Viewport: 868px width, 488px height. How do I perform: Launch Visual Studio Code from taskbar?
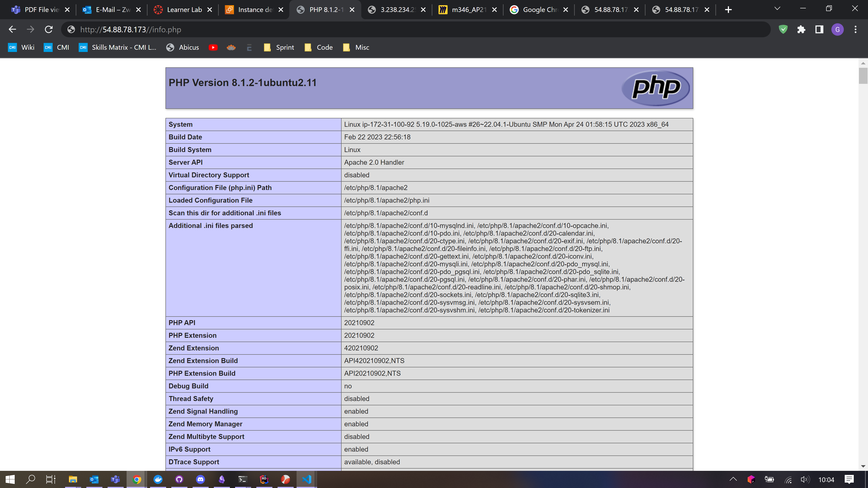click(x=307, y=479)
